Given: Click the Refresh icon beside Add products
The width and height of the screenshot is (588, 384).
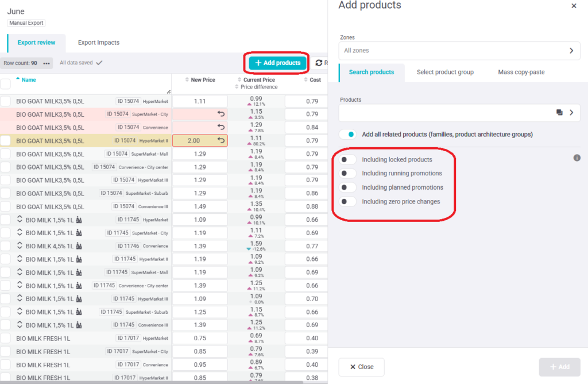Looking at the screenshot, I should pos(319,63).
